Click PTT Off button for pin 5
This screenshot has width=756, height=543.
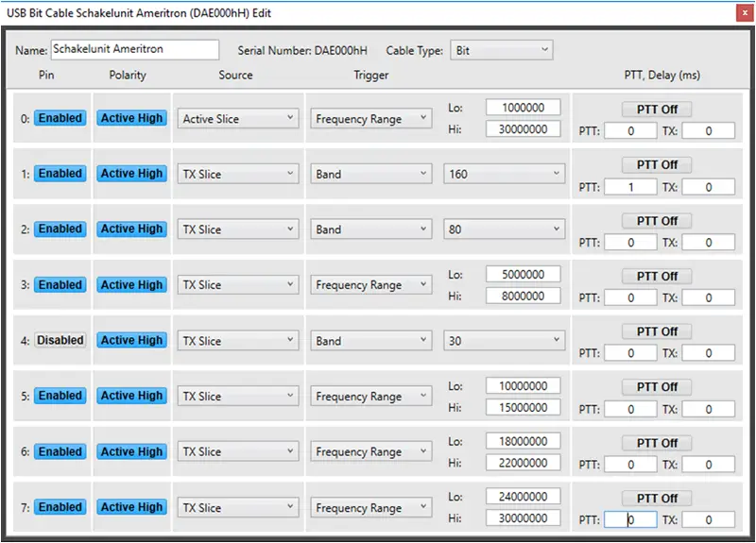tap(657, 387)
